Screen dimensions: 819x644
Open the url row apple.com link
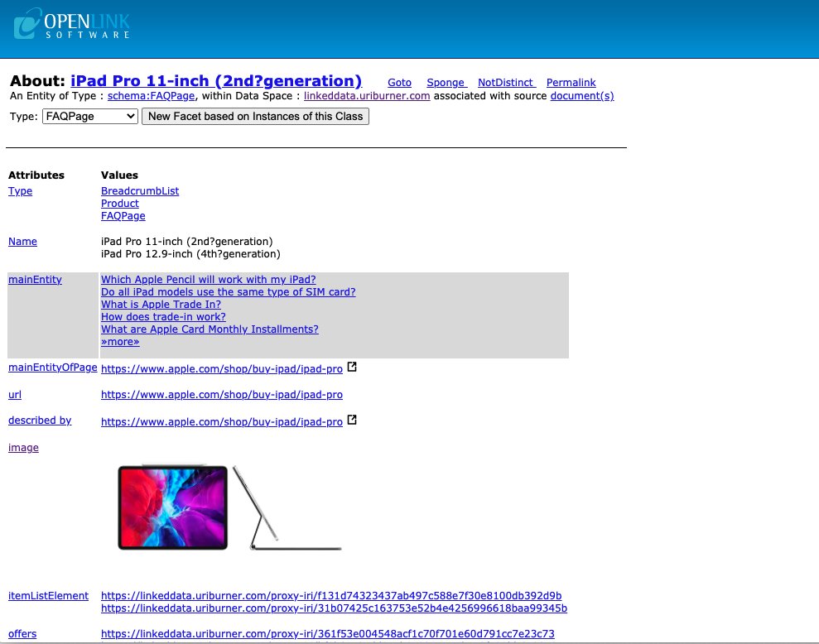tap(221, 395)
